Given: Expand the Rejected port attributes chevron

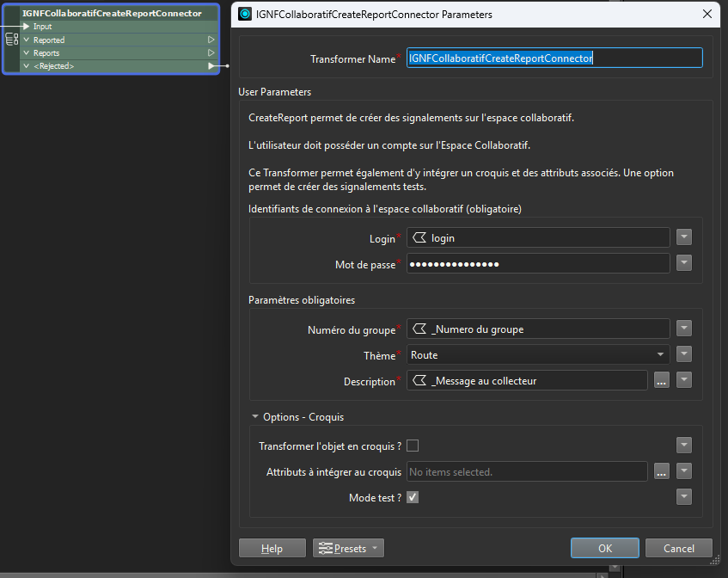Looking at the screenshot, I should click(27, 66).
